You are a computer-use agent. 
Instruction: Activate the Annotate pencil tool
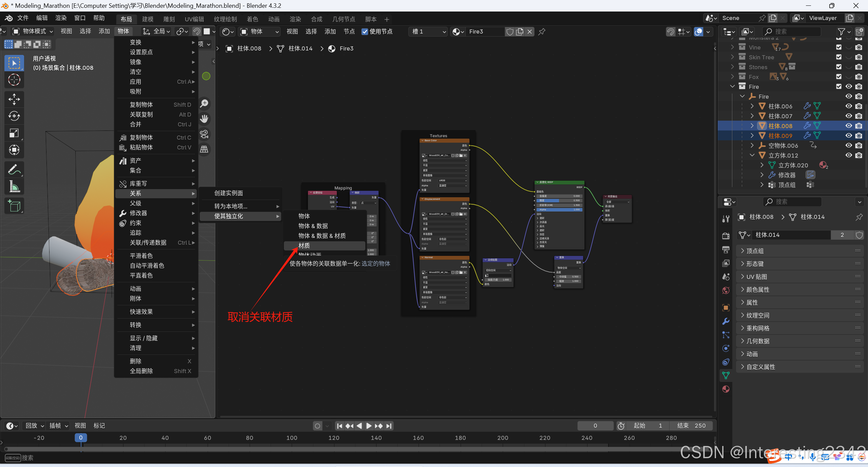(14, 169)
